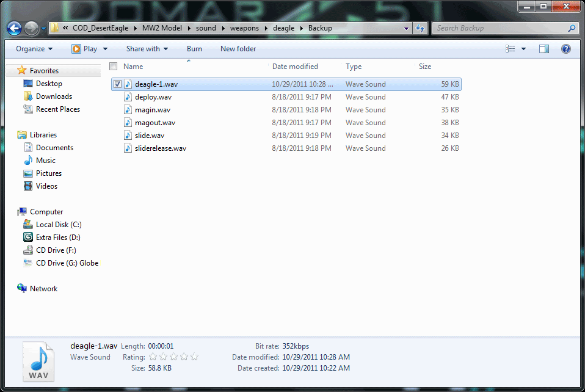
Task: Uncheck the deagle-1.wav checkbox
Action: (x=117, y=84)
